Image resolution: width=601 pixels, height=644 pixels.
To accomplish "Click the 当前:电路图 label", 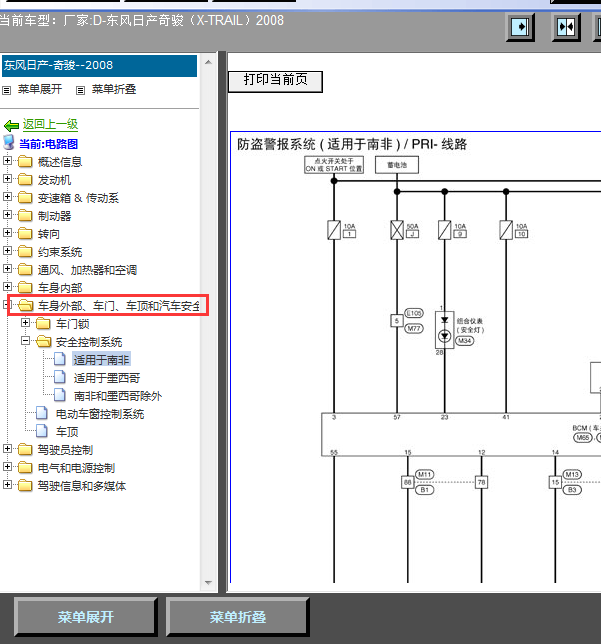I will (x=48, y=144).
